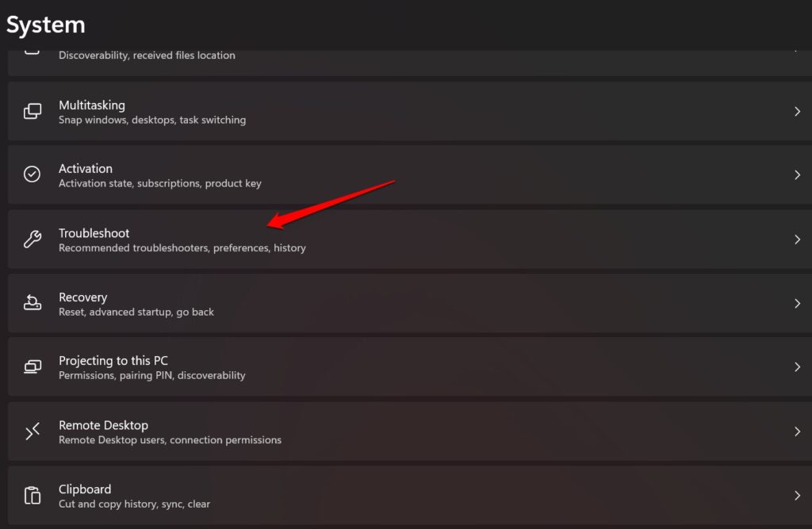Click the Recovery reset icon

coord(32,303)
